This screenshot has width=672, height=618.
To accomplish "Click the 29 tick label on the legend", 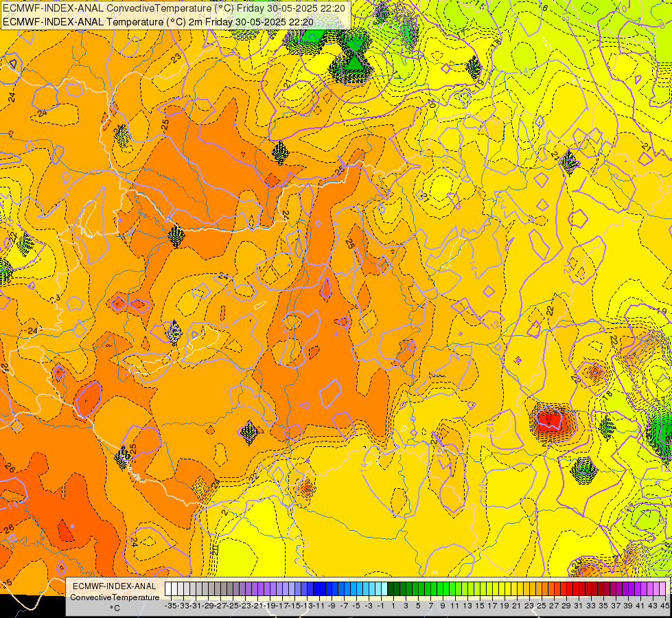I will [x=566, y=606].
